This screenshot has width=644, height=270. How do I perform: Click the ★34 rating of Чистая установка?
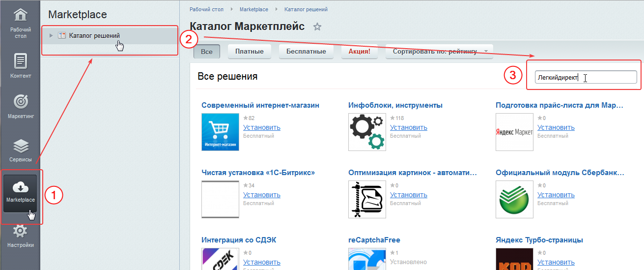(x=249, y=186)
